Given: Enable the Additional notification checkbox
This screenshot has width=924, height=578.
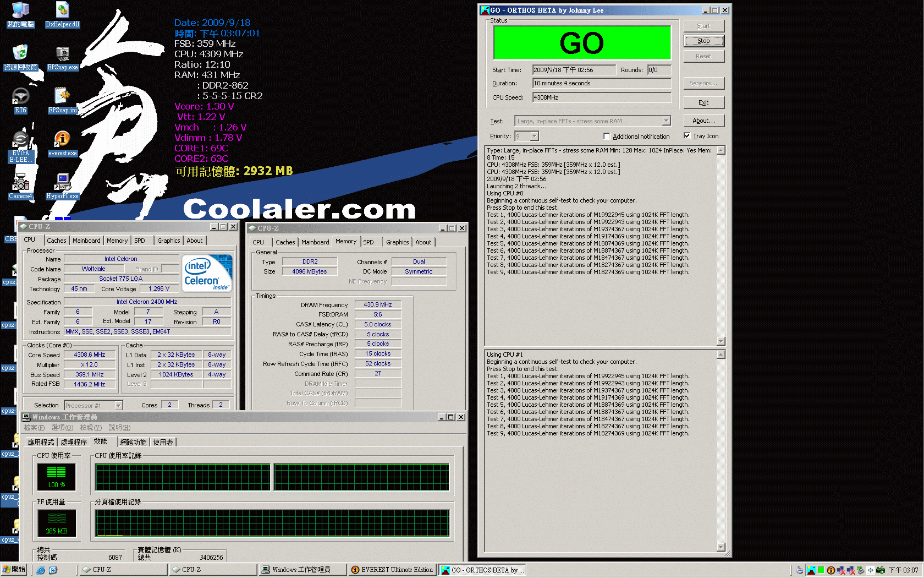Looking at the screenshot, I should pyautogui.click(x=607, y=137).
